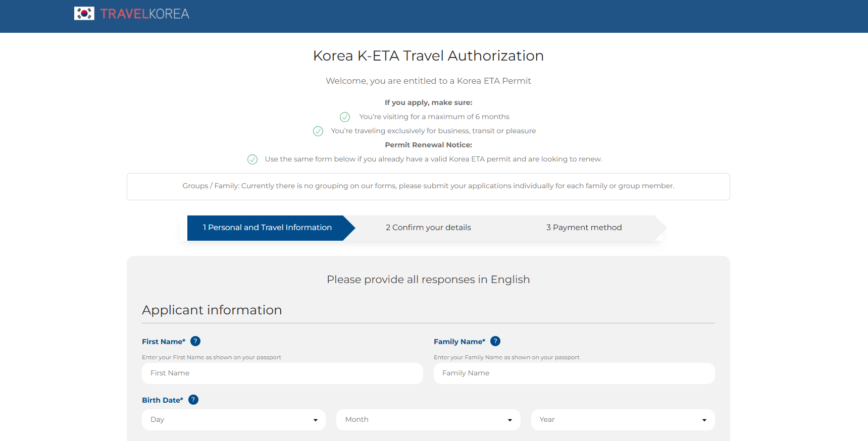Screen dimensions: 868x441
Task: Click the Korean flag logo icon
Action: pos(84,13)
